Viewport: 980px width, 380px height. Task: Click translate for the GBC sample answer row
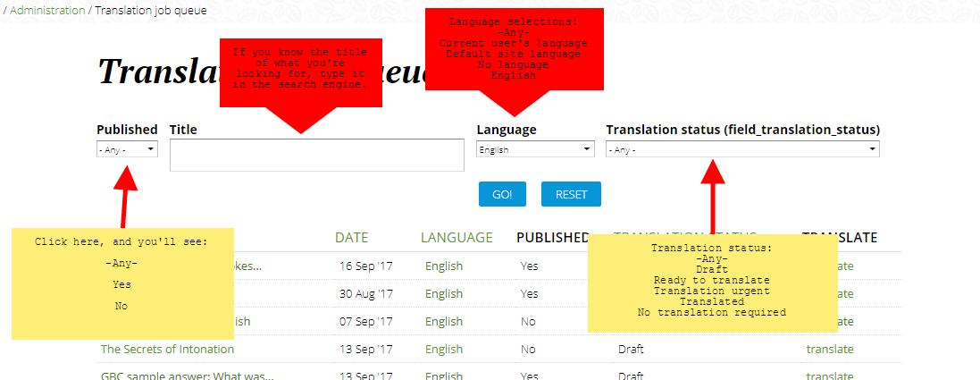(829, 376)
